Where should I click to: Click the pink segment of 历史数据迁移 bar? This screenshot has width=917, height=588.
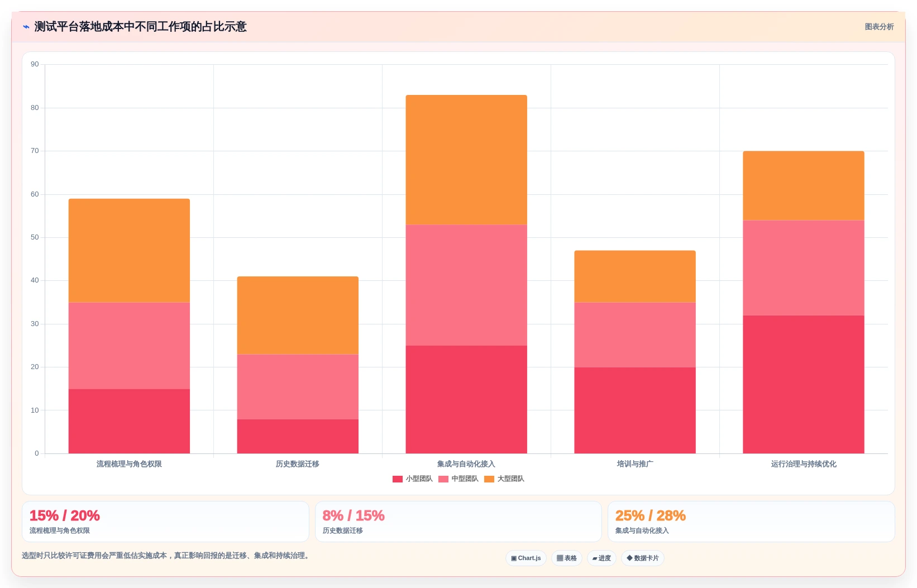click(x=298, y=387)
